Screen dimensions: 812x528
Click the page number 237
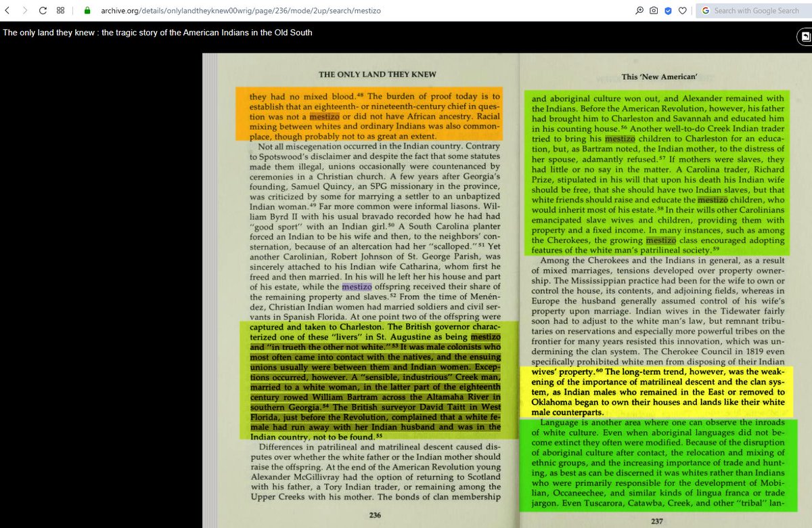click(656, 521)
